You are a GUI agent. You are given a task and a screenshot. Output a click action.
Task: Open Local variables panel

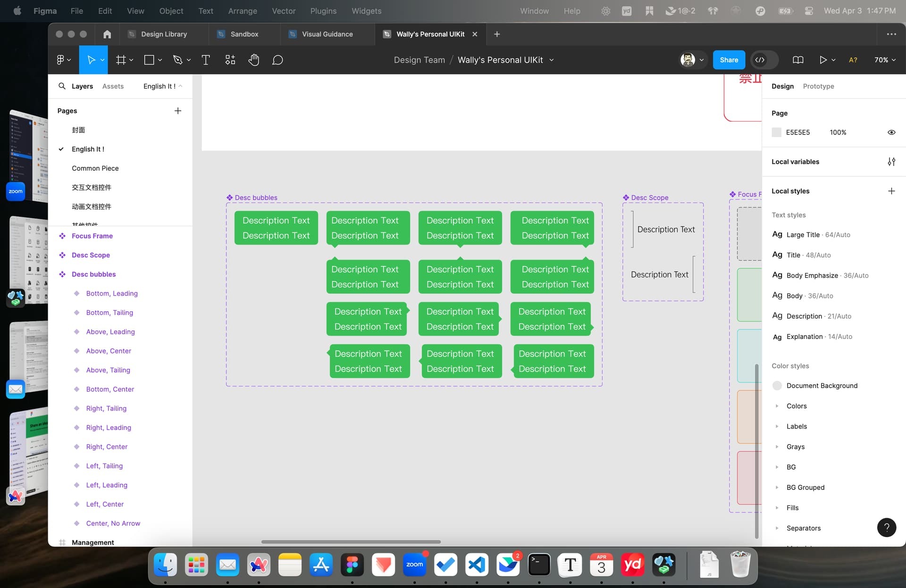(x=891, y=161)
